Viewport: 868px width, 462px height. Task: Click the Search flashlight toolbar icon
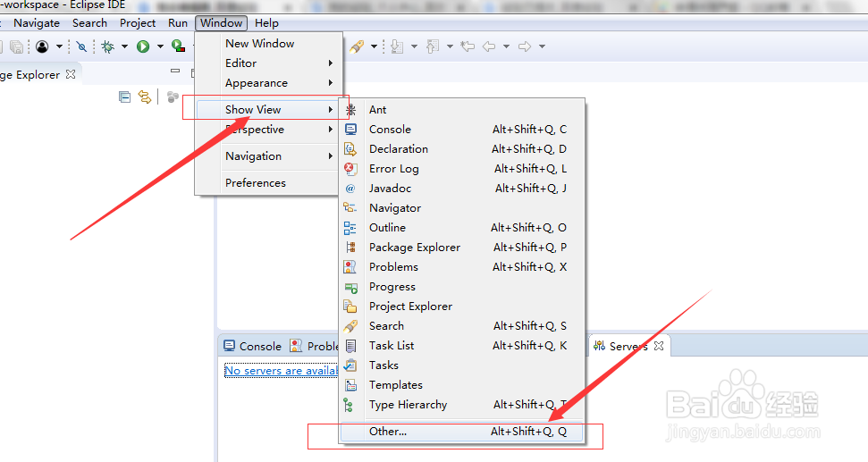point(357,46)
